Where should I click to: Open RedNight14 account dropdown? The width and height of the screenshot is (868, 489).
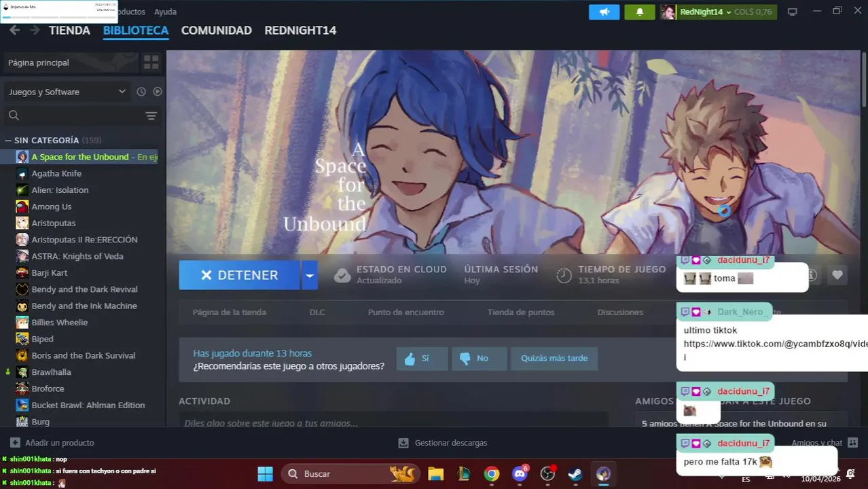click(x=717, y=12)
